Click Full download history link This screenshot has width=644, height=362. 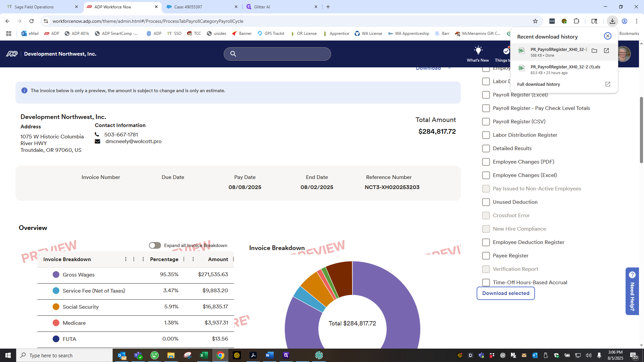tap(538, 84)
